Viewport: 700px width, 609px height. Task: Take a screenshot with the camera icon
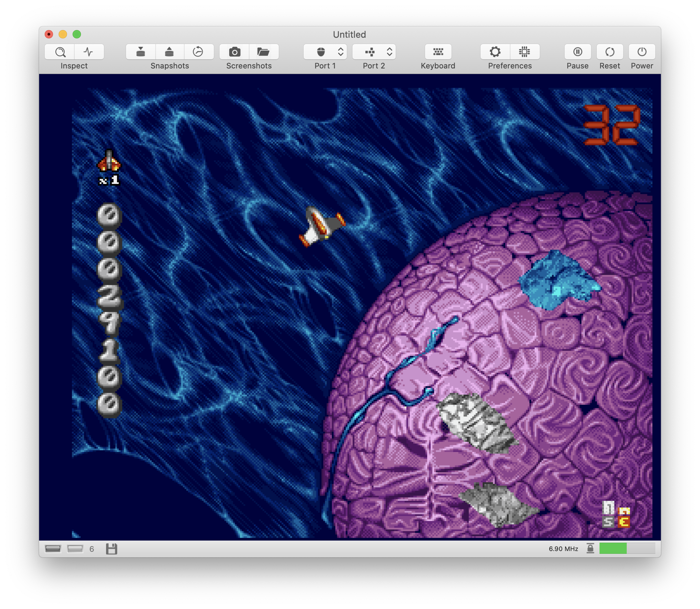pos(234,52)
